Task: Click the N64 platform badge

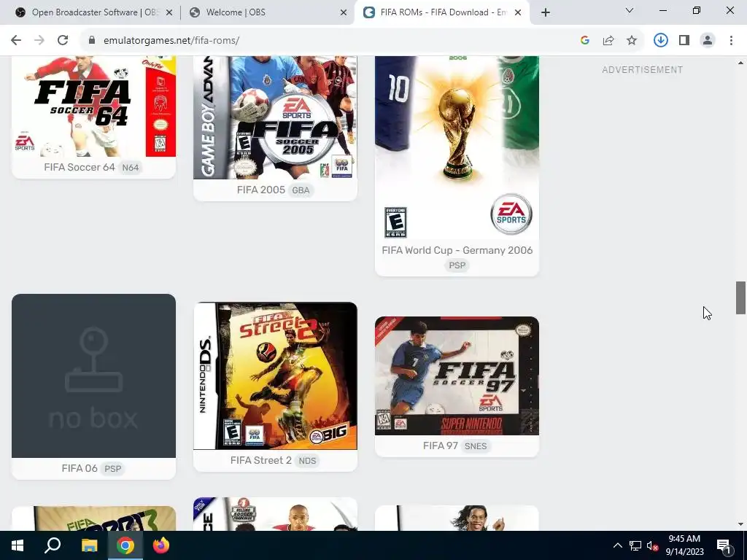Action: pyautogui.click(x=131, y=168)
